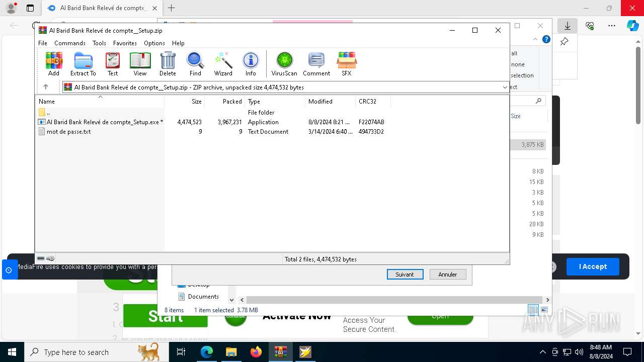Open the File menu in WinRAR
This screenshot has height=362, width=644.
tap(43, 43)
